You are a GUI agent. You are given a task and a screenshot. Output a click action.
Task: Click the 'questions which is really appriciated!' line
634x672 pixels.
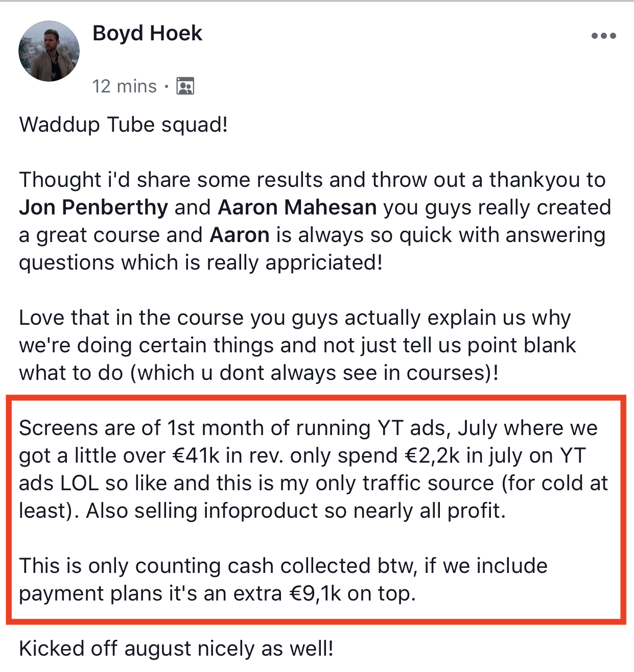coord(201,262)
